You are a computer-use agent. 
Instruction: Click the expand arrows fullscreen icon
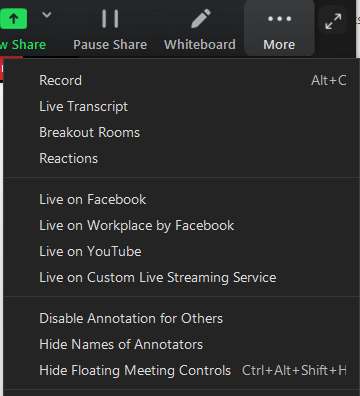[333, 21]
